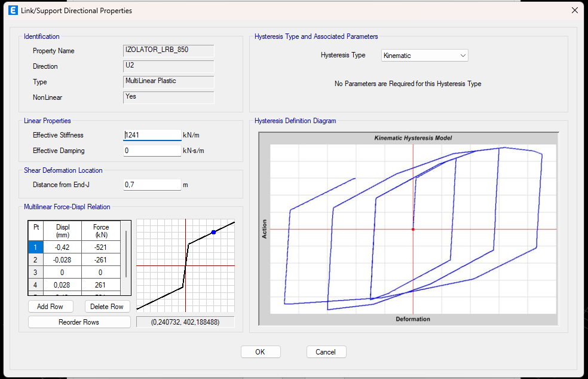Click the Linear Properties group title
The image size is (588, 379).
(x=47, y=121)
